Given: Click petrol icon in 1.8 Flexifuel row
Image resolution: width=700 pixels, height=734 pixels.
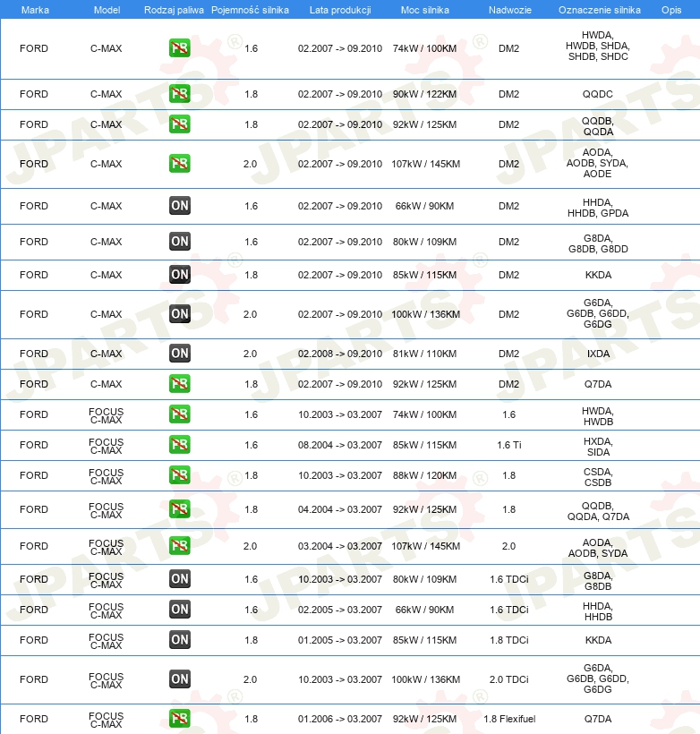Looking at the screenshot, I should 180,719.
